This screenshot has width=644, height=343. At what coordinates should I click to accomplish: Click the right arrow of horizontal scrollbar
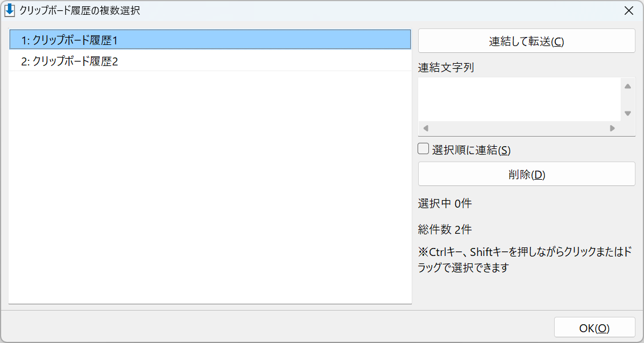(612, 128)
